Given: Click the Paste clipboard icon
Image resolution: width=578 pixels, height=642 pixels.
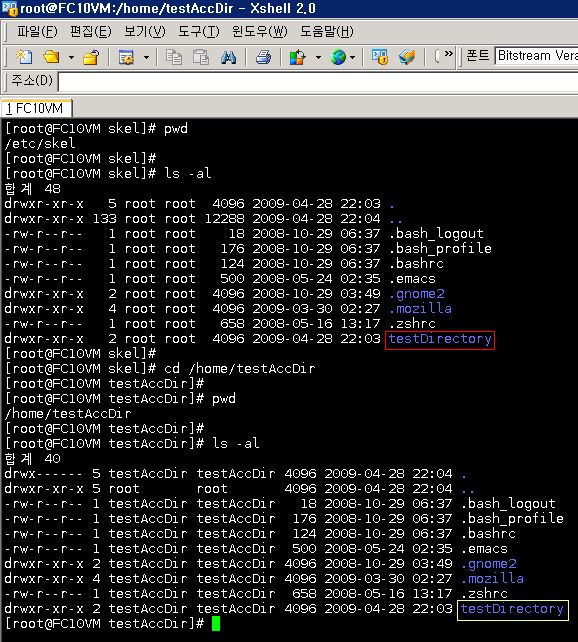Looking at the screenshot, I should pos(201,57).
